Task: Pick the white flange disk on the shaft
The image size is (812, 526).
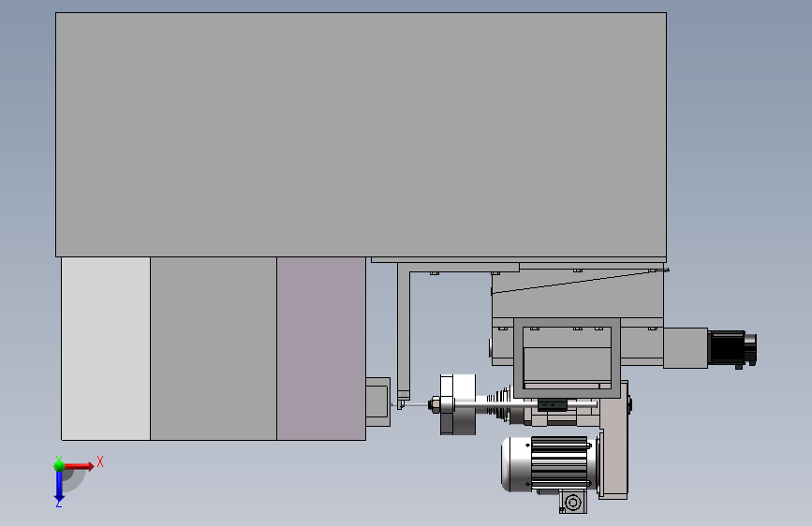Action: click(458, 404)
